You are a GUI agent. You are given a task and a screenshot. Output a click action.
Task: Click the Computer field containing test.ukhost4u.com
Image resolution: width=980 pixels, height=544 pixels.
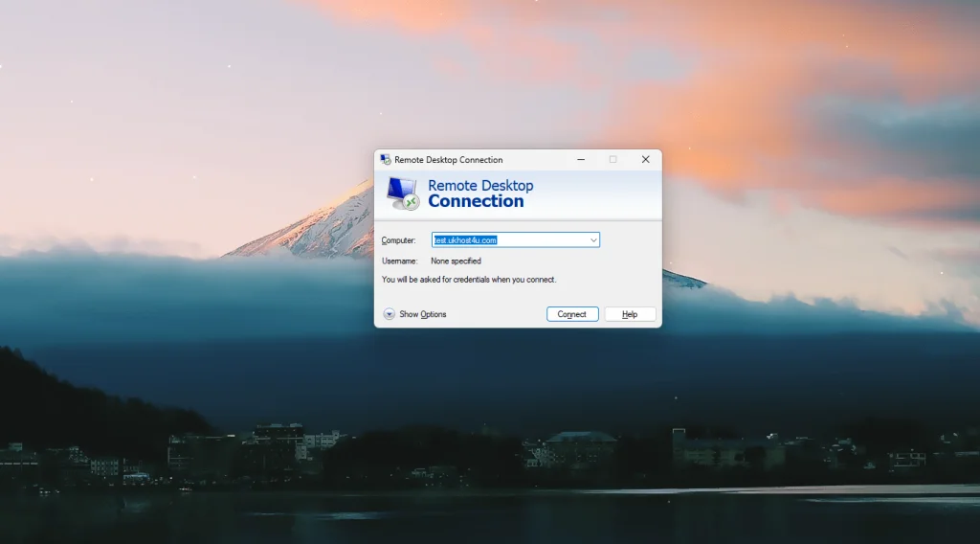point(507,240)
